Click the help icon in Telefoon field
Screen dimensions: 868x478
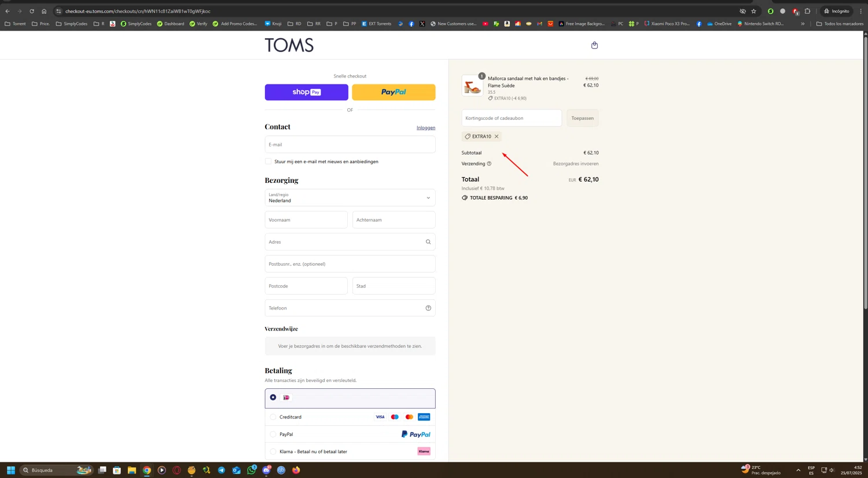(428, 308)
